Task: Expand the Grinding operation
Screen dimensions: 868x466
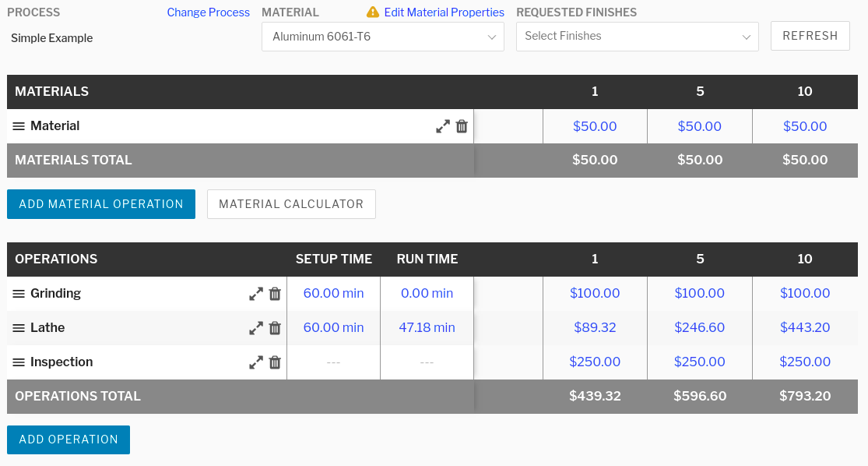Action: (256, 294)
